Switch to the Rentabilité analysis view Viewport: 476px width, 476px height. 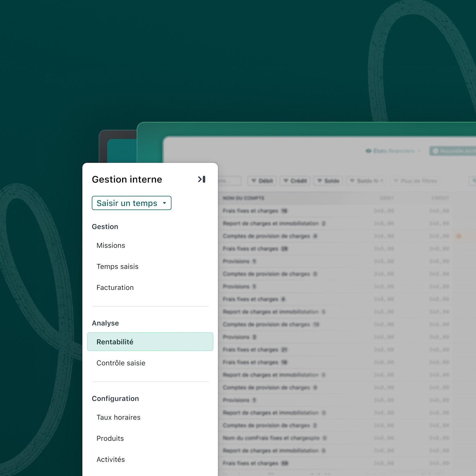(115, 342)
